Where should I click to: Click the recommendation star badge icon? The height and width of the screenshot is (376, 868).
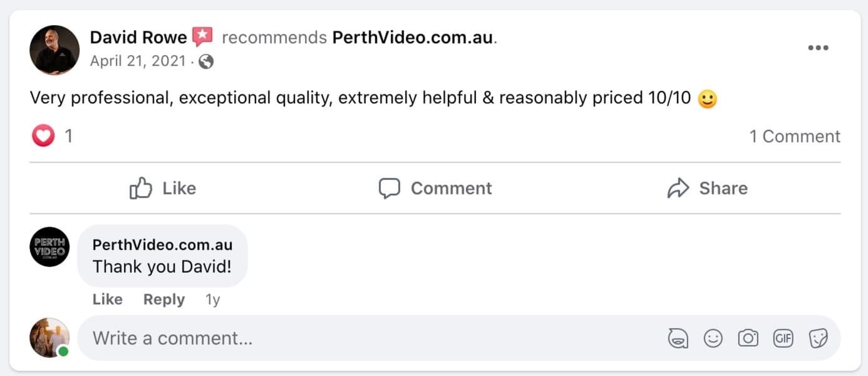pyautogui.click(x=202, y=37)
